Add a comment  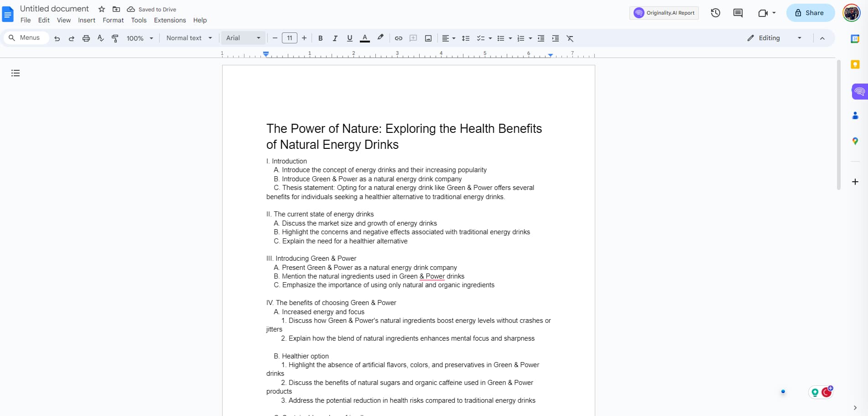[413, 38]
